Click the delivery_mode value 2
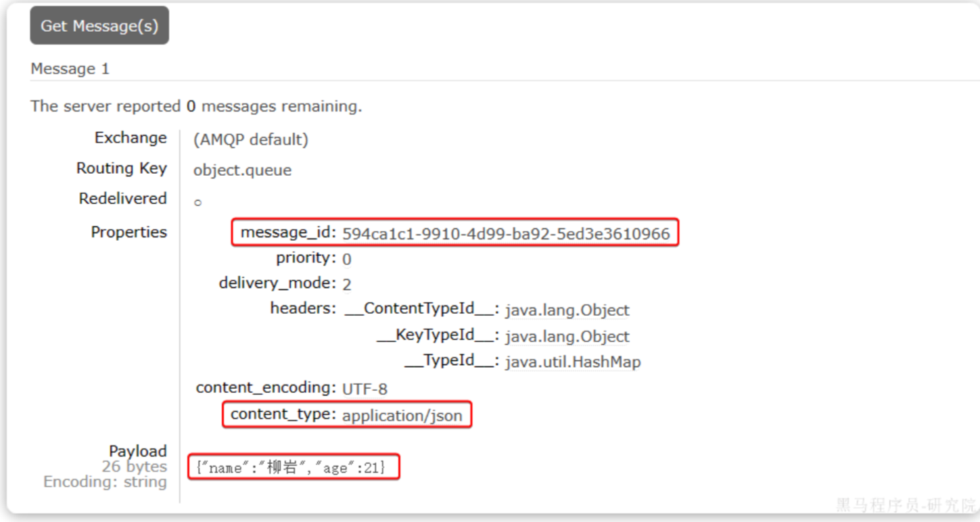This screenshot has height=522, width=980. tap(347, 285)
